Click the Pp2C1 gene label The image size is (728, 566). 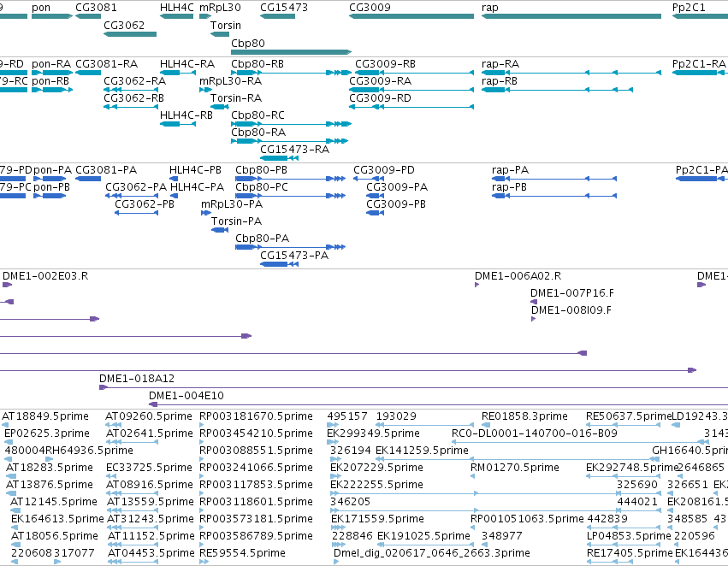pyautogui.click(x=689, y=8)
